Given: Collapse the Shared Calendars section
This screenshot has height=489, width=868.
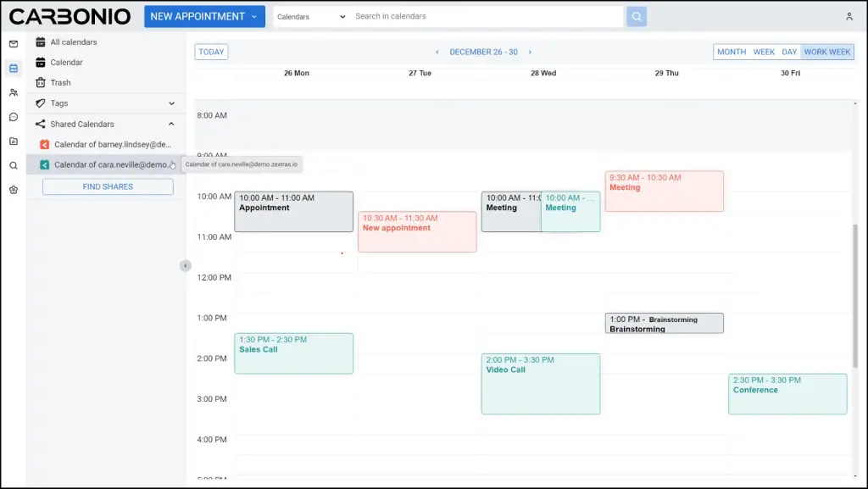Looking at the screenshot, I should 171,124.
